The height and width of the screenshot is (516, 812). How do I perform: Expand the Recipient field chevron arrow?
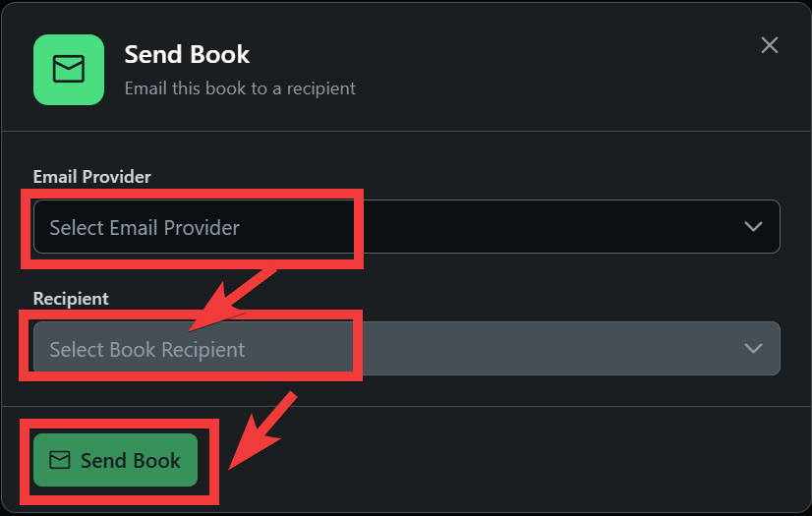pyautogui.click(x=754, y=349)
